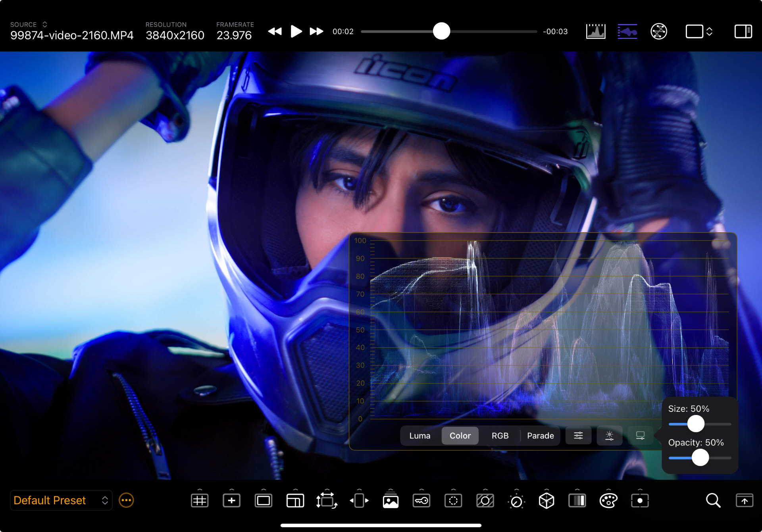Click the magnifier search icon
Screen dimensions: 762x532
pos(713,501)
